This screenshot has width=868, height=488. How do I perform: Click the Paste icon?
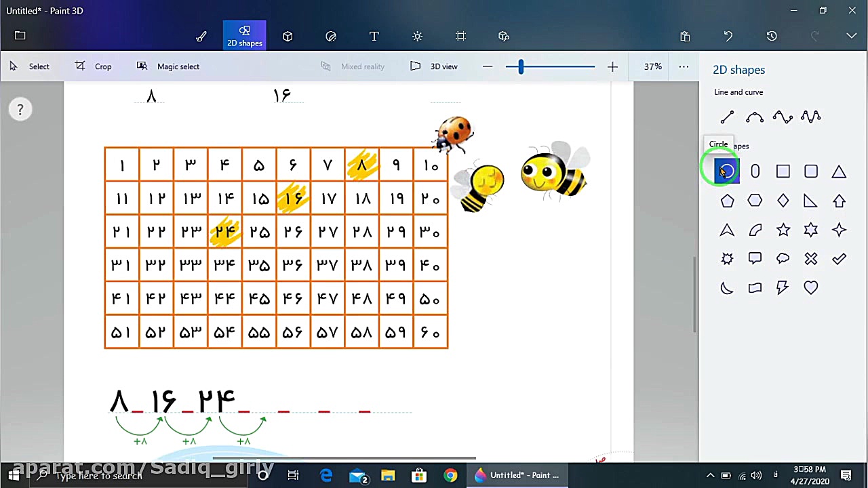(x=685, y=37)
